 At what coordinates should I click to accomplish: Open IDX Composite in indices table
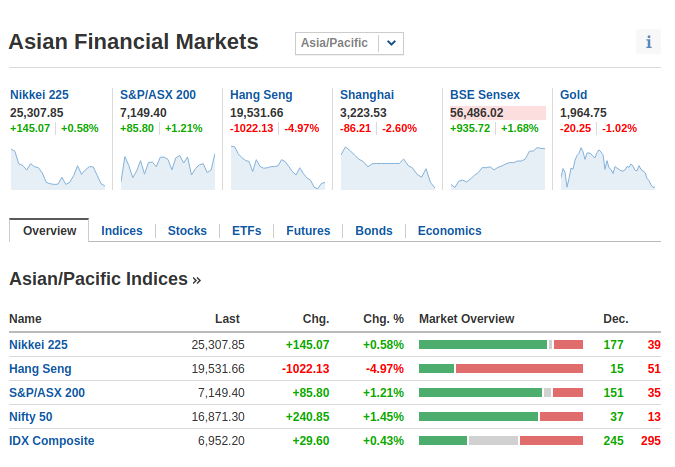pyautogui.click(x=52, y=441)
